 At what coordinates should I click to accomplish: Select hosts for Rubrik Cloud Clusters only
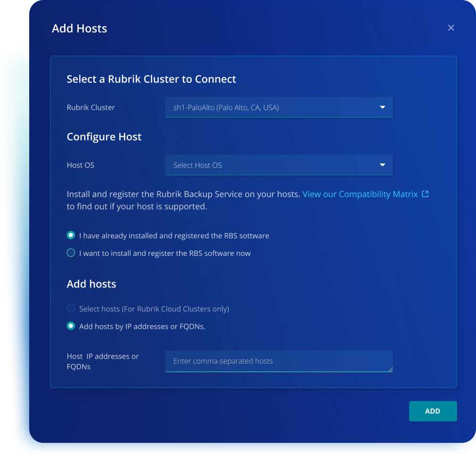click(71, 308)
